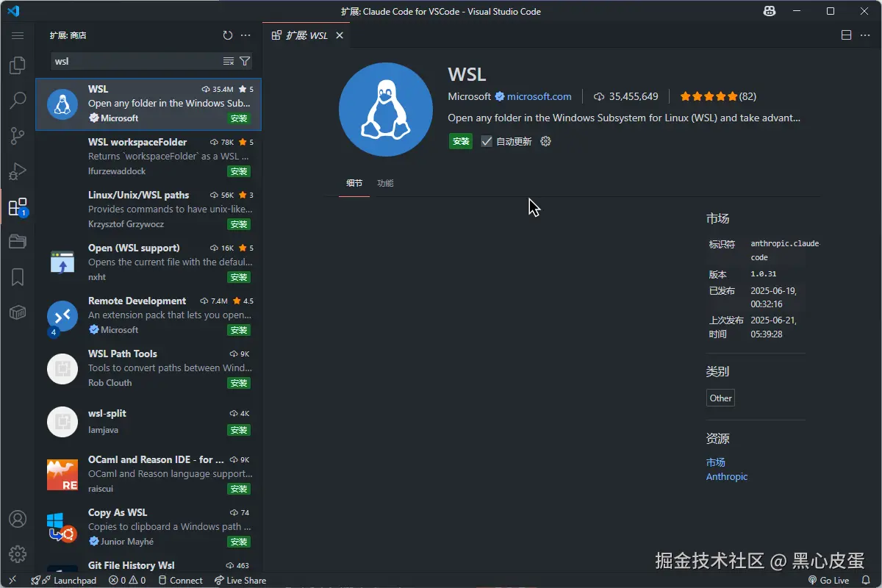Install the wsl-split extension
The width and height of the screenshot is (882, 588).
coord(239,430)
